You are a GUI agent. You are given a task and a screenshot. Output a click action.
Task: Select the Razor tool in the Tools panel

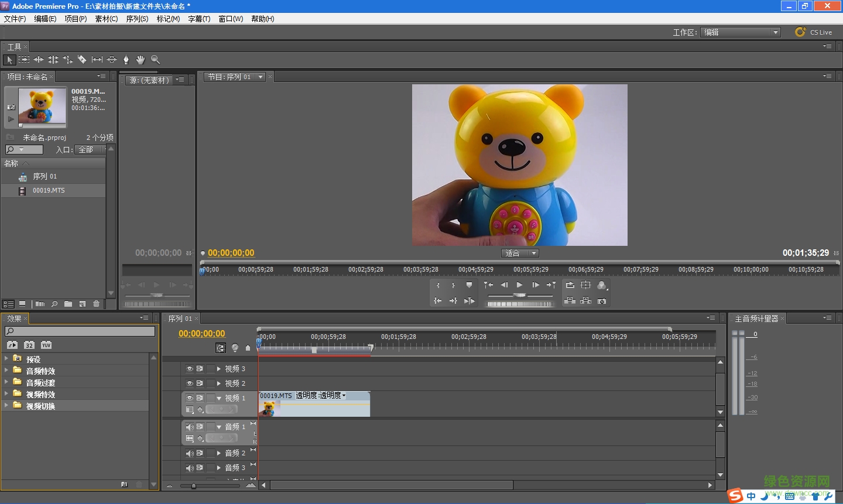click(82, 59)
